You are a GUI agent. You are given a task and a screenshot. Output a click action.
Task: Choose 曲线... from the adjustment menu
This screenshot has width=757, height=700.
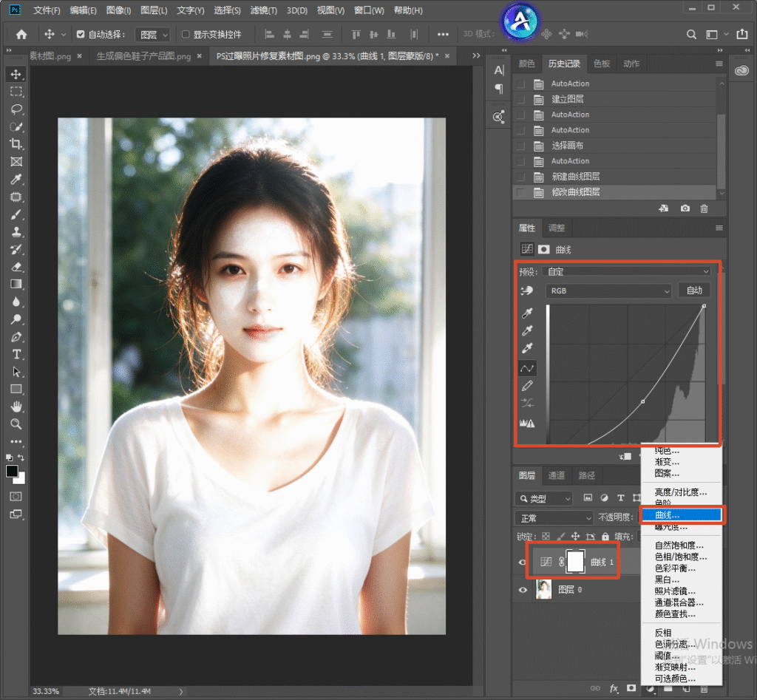681,515
